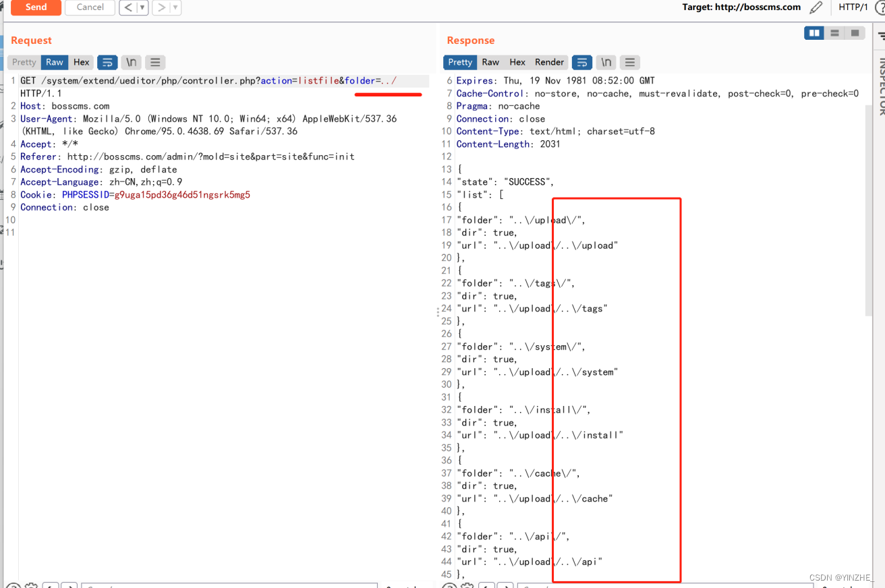Click 'Accept-Encoding: gzip, deflate' line
This screenshot has height=588, width=885.
98,169
